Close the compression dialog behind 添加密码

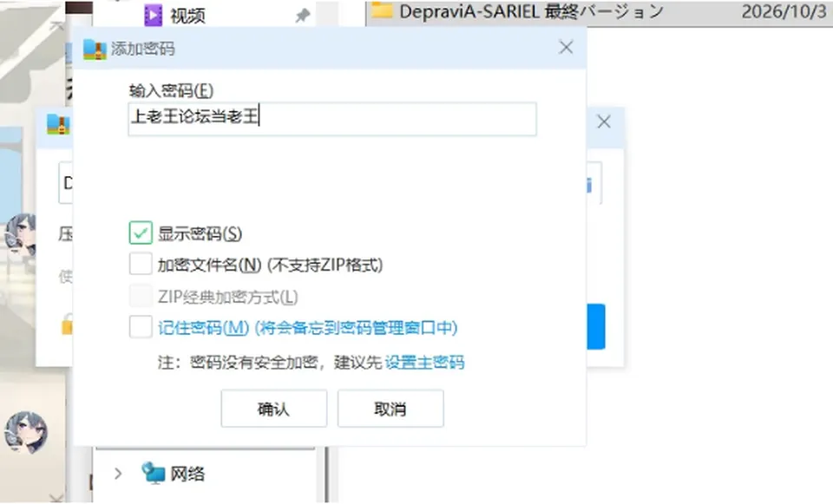point(604,122)
